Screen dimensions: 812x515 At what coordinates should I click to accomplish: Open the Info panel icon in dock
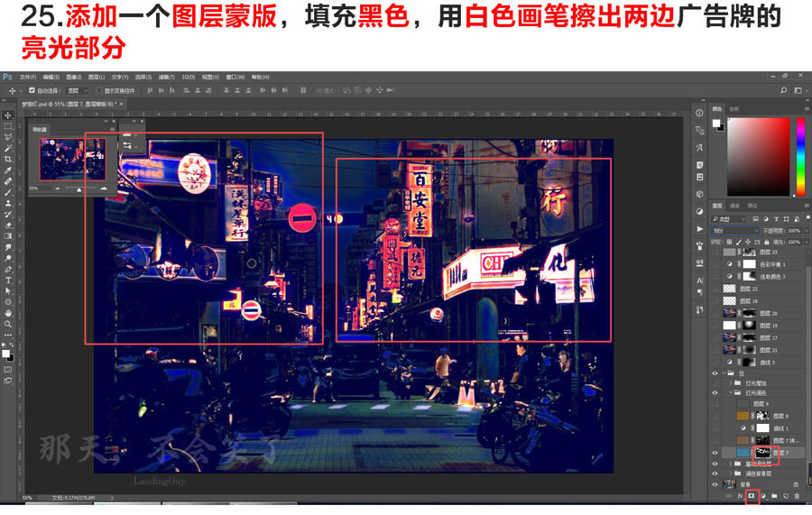point(699,113)
